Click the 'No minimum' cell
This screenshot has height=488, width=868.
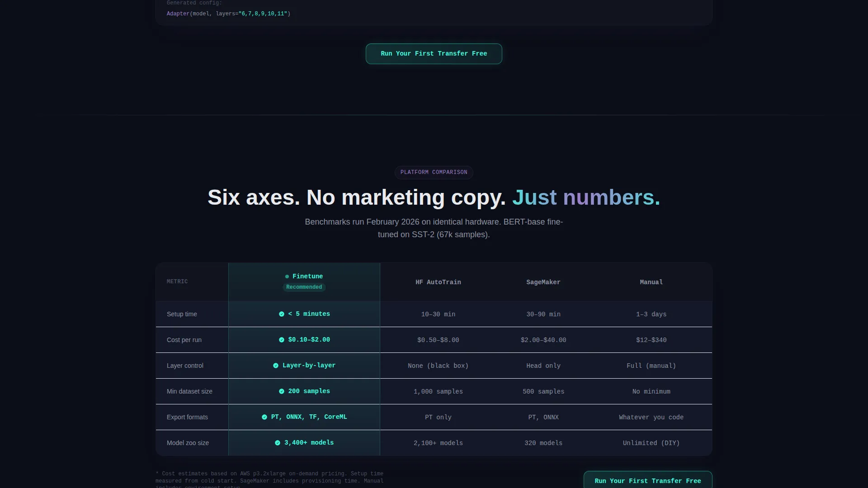click(651, 392)
